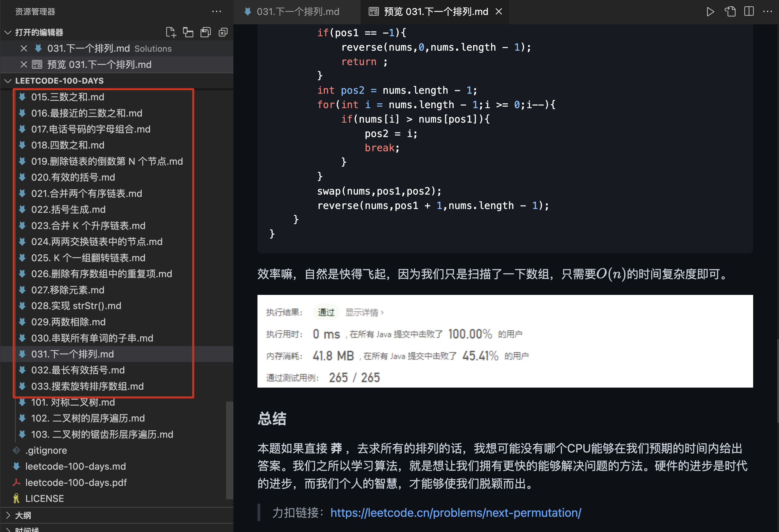Split the editor to the right
The width and height of the screenshot is (779, 532).
point(749,12)
